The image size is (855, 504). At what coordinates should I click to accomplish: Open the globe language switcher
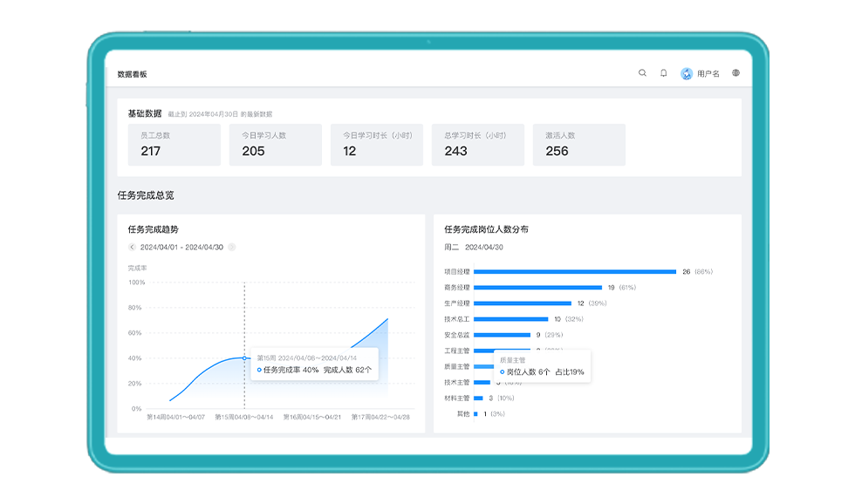[x=735, y=73]
